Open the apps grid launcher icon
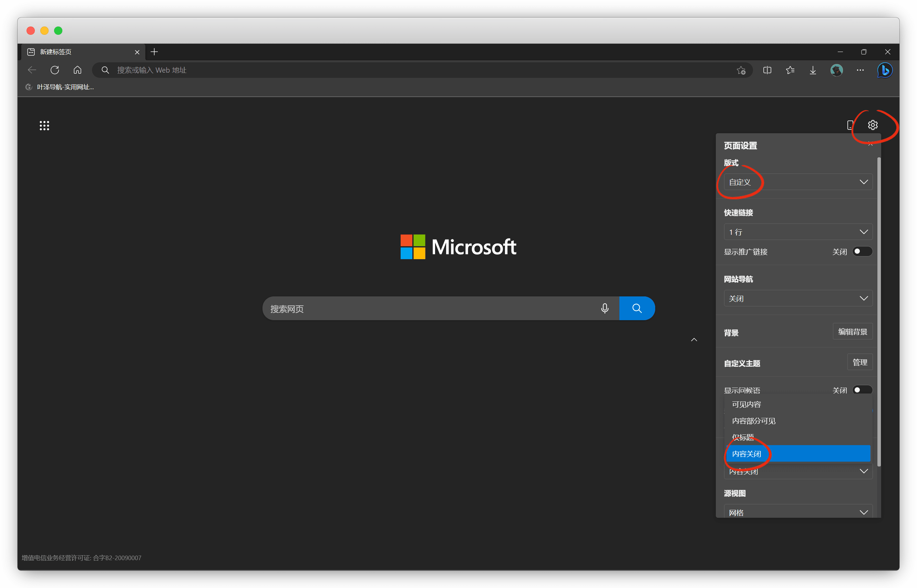This screenshot has width=917, height=588. click(x=44, y=125)
